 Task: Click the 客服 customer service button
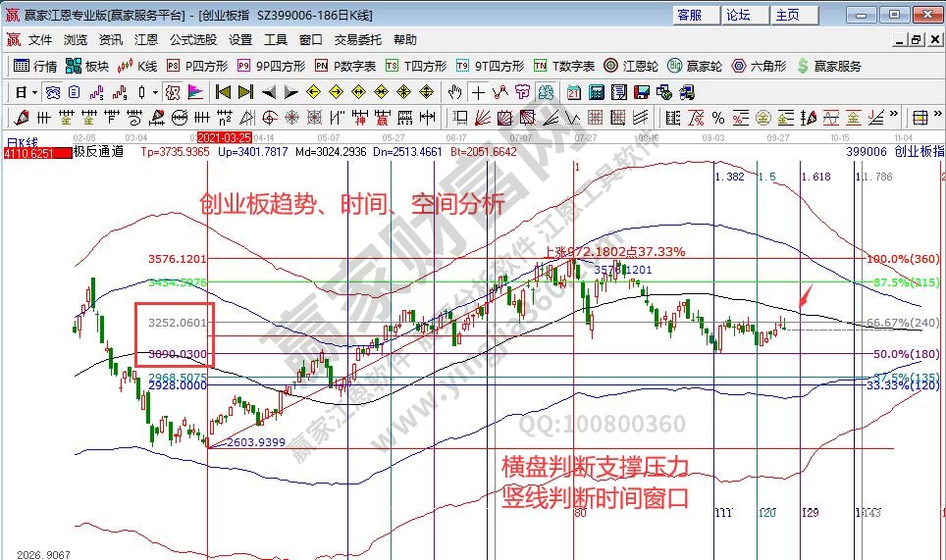[x=690, y=15]
